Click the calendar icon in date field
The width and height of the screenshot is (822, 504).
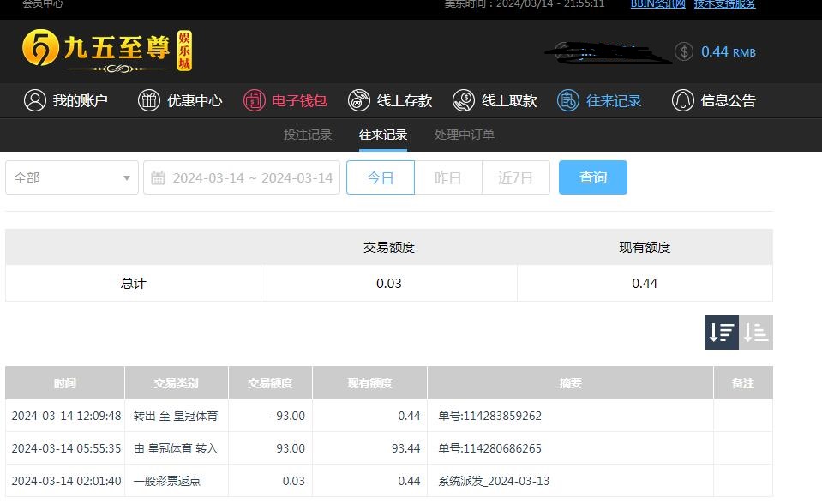(x=158, y=177)
